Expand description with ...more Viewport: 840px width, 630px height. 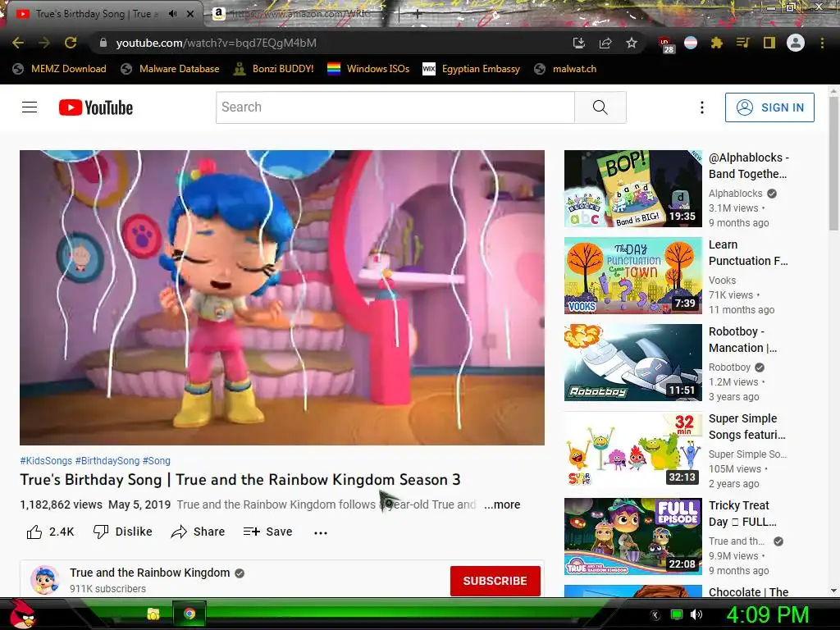click(502, 504)
